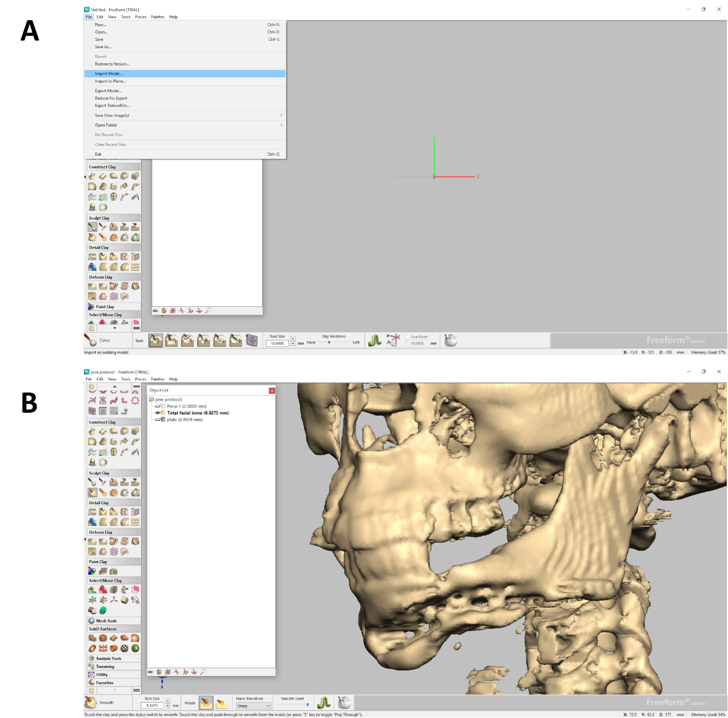Viewport: 728px width, 718px height.
Task: Open the Utility palette group
Action: click(x=114, y=675)
